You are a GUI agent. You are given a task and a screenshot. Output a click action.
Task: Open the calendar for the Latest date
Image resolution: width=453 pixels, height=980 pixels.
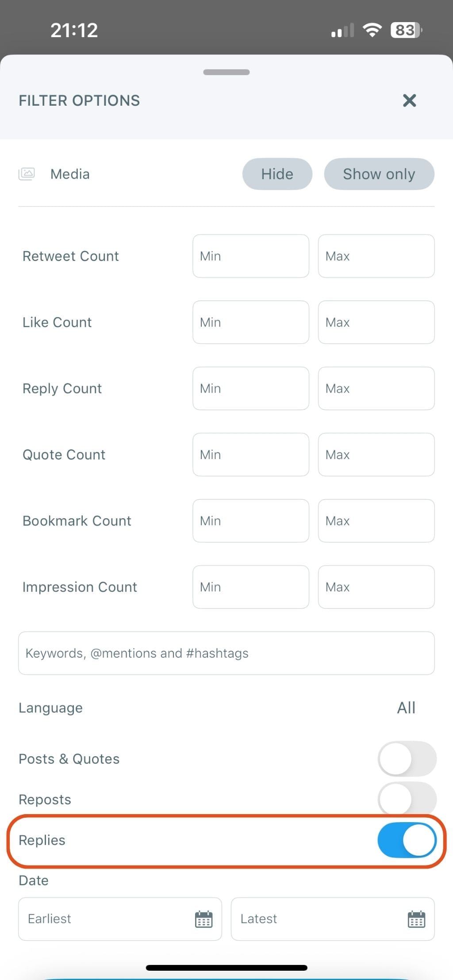point(416,919)
